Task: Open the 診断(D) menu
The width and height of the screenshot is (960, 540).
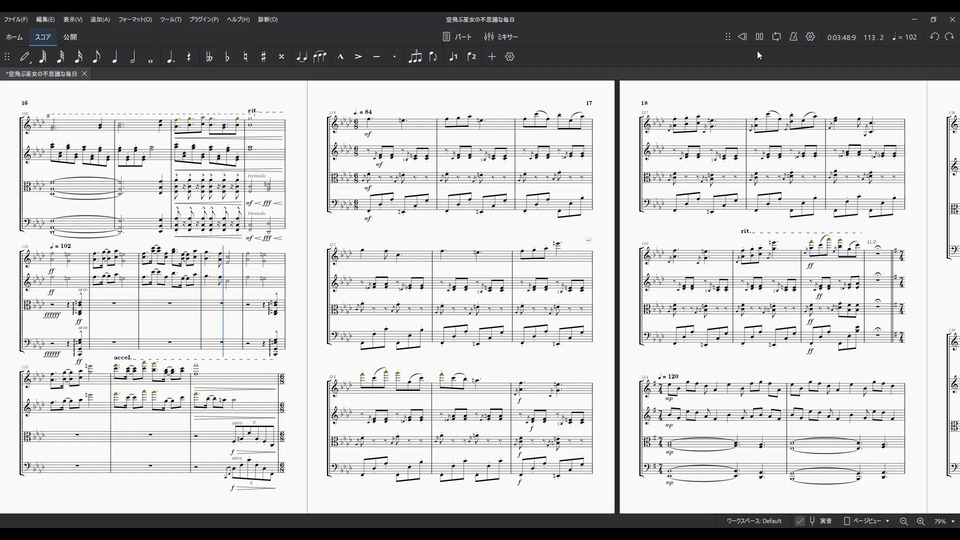Action: click(268, 20)
